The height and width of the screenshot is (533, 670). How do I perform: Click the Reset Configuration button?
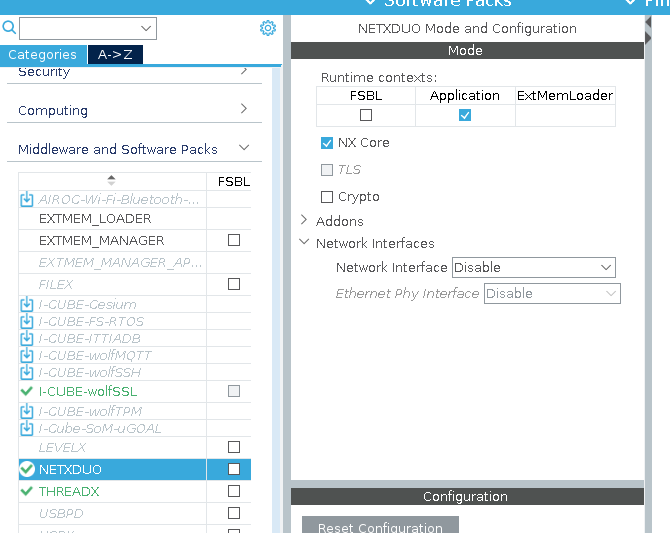(x=380, y=526)
